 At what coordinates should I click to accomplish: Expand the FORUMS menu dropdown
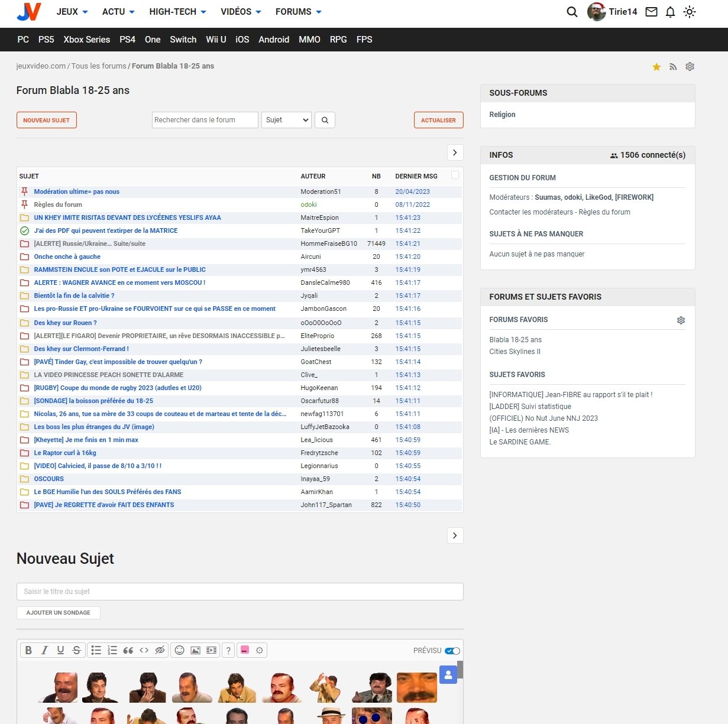299,12
